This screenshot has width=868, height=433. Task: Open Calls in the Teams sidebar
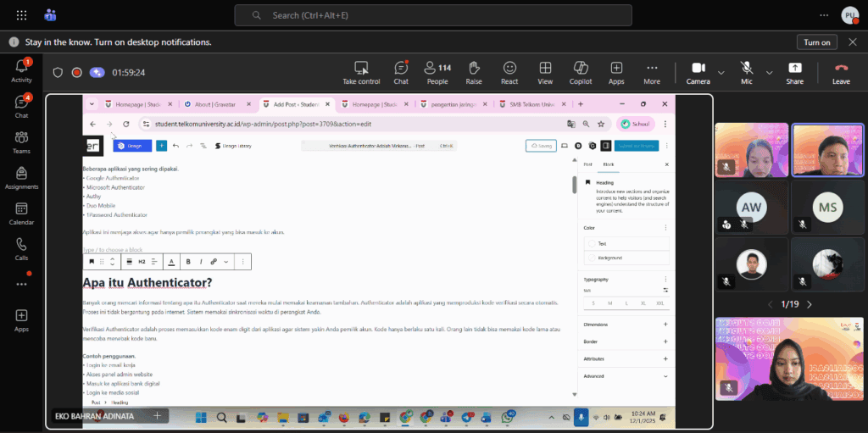click(x=21, y=248)
